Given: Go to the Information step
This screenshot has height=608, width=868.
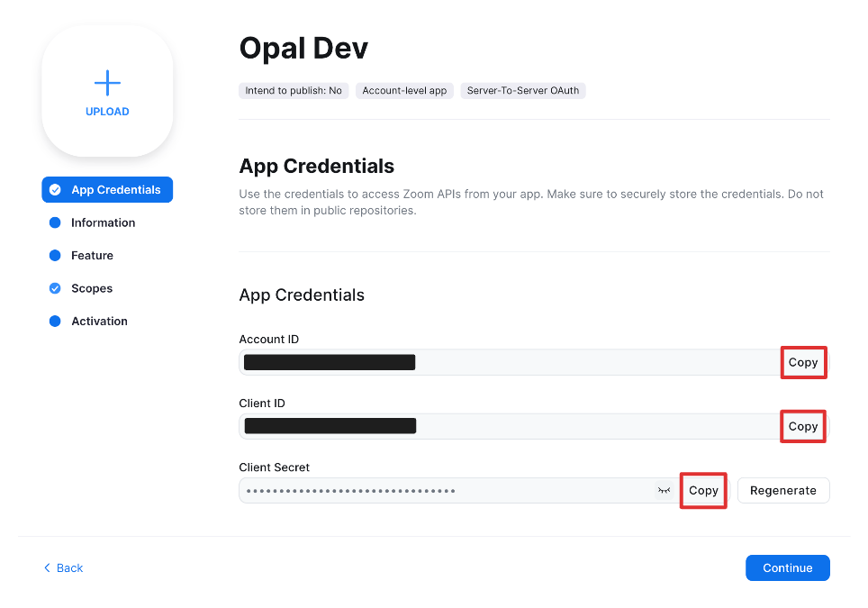Looking at the screenshot, I should pyautogui.click(x=103, y=222).
